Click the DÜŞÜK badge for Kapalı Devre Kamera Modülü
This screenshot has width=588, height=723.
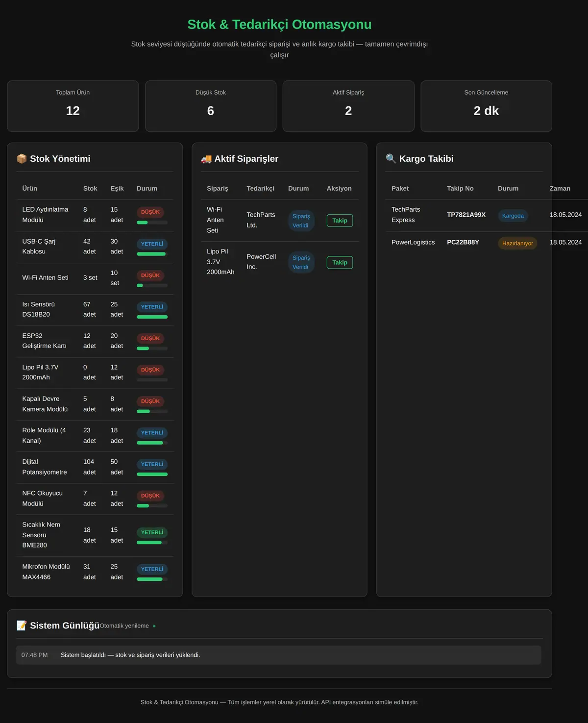(x=150, y=401)
